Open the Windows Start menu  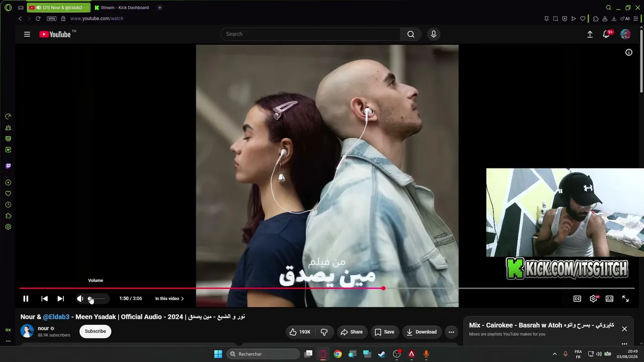point(218,354)
